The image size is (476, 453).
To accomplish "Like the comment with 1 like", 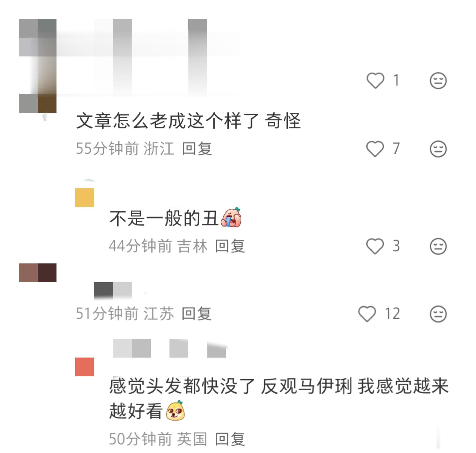I will point(375,80).
